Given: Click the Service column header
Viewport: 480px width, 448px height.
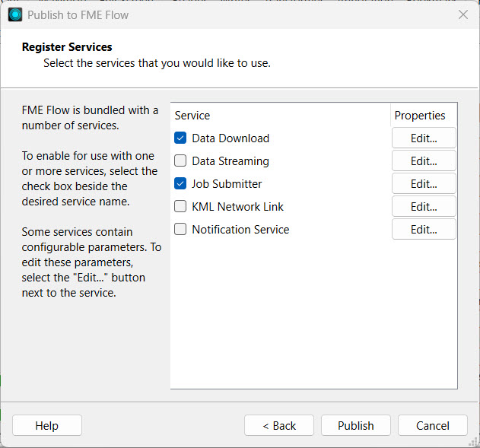Looking at the screenshot, I should click(x=192, y=116).
